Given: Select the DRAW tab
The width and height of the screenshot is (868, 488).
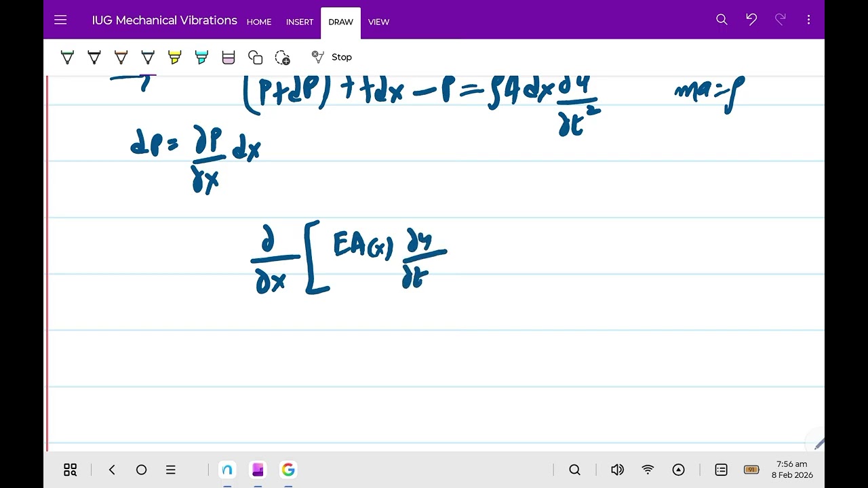Looking at the screenshot, I should (340, 22).
